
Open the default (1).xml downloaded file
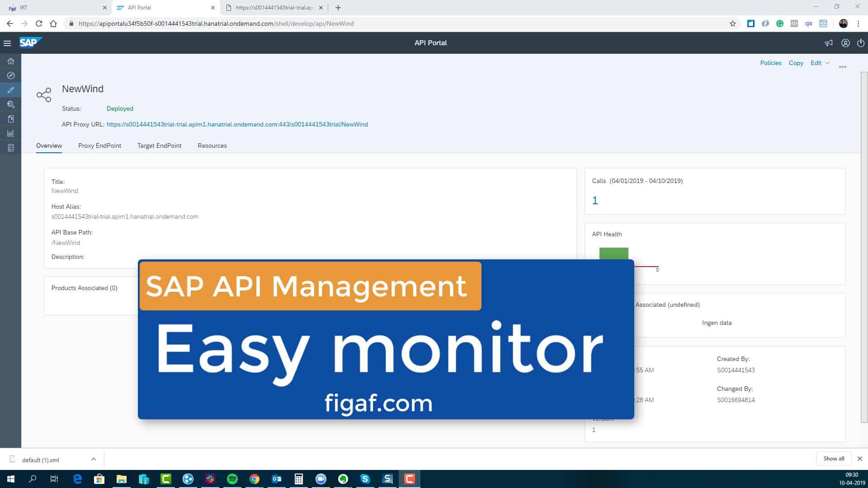coord(40,460)
